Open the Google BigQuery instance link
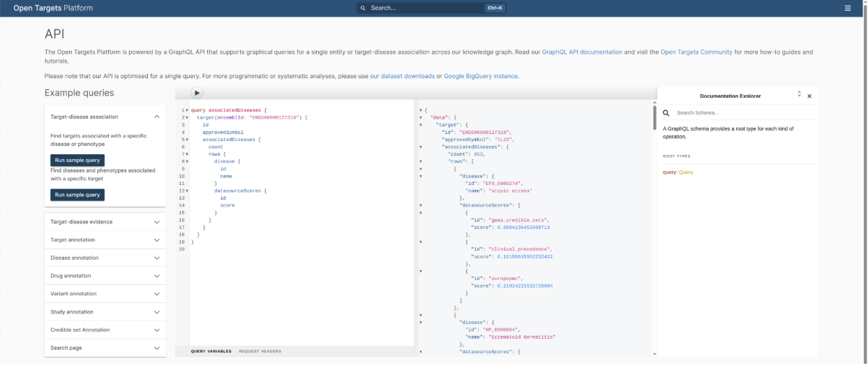Screen dimensions: 868x370 click(481, 76)
